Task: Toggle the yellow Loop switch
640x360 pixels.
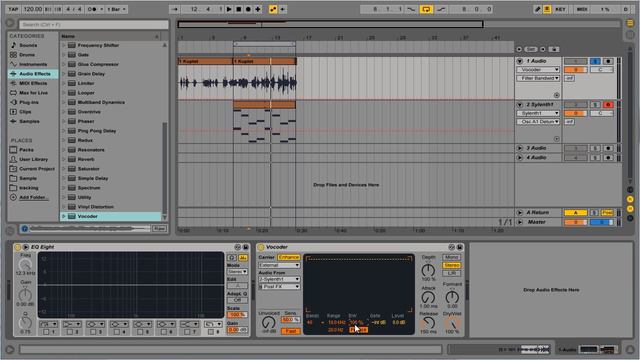Action: 426,9
